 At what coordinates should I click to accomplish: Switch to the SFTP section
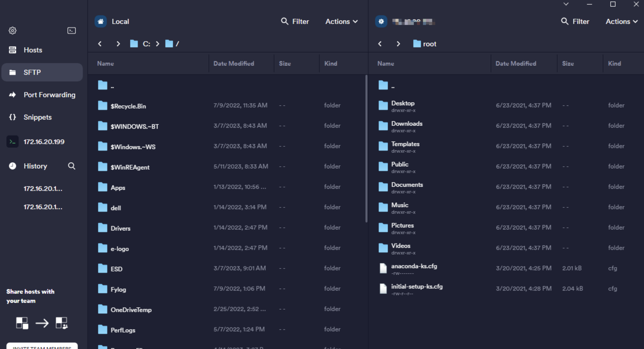[x=32, y=72]
